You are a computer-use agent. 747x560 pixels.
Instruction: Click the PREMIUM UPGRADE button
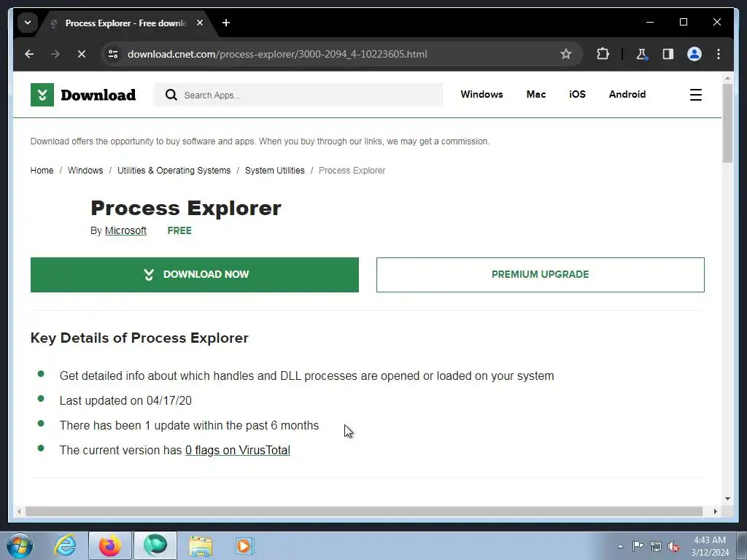click(x=541, y=275)
